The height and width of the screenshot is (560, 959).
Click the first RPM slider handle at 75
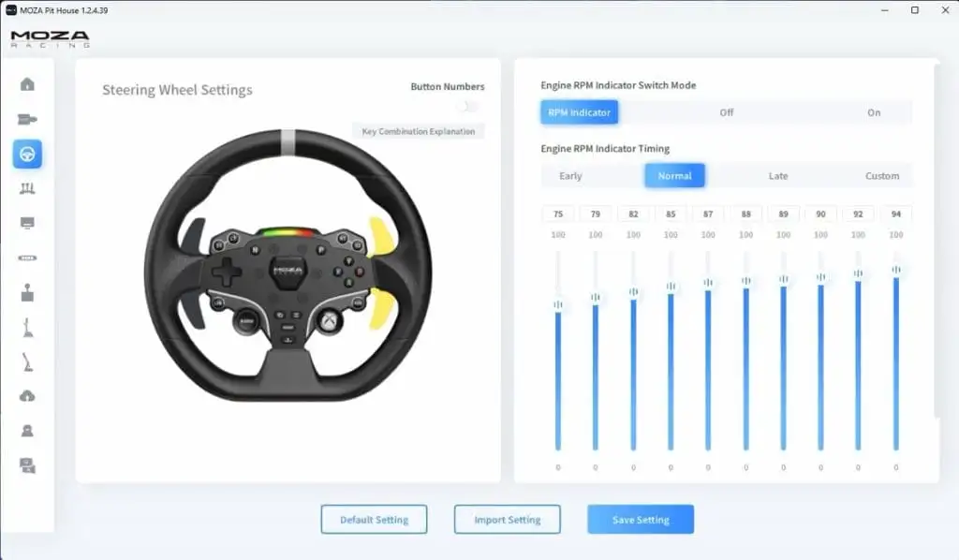(558, 304)
